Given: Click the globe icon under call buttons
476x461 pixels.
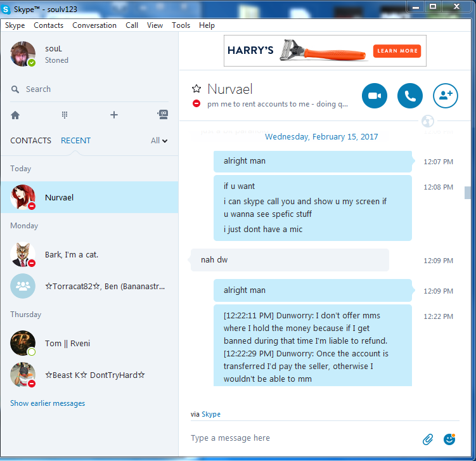Looking at the screenshot, I should click(x=428, y=121).
